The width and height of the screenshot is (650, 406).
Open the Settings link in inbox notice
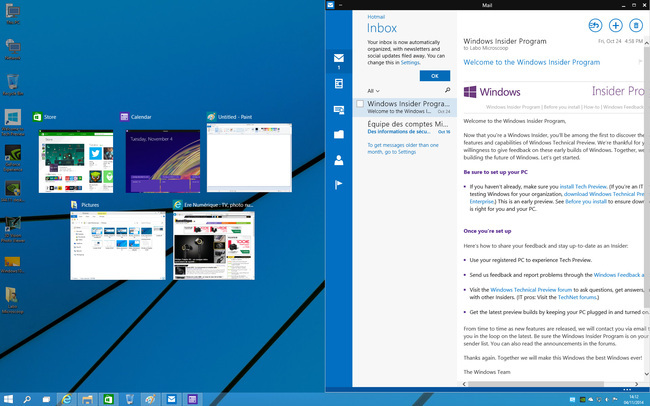410,63
